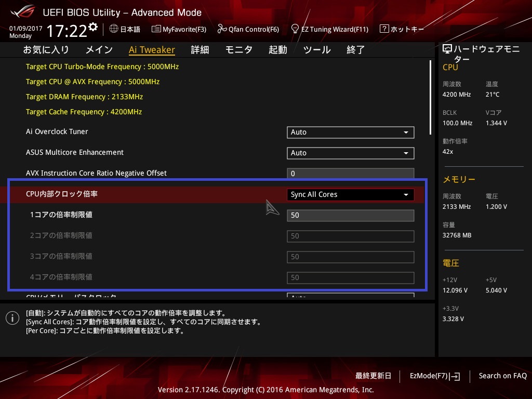Click Target CPU Turbo-Mode Frequency text
Viewport: 532px width, 399px height.
tap(102, 66)
